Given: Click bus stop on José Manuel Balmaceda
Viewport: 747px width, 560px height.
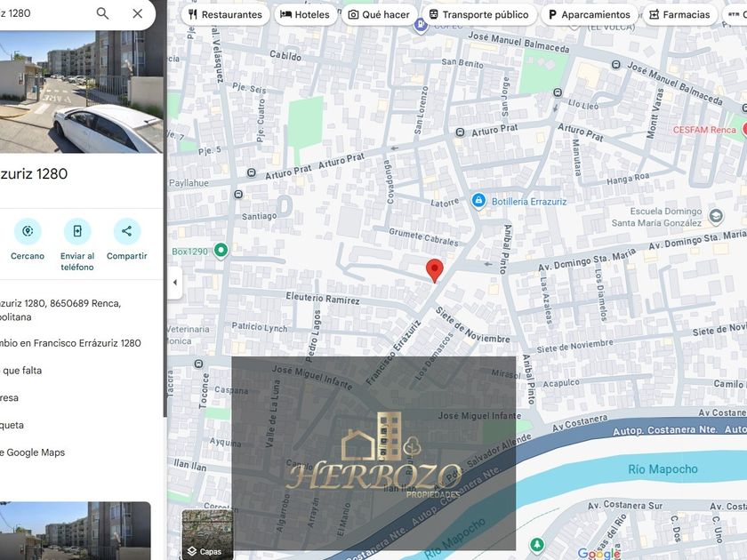Looking at the screenshot, I should coord(615,64).
